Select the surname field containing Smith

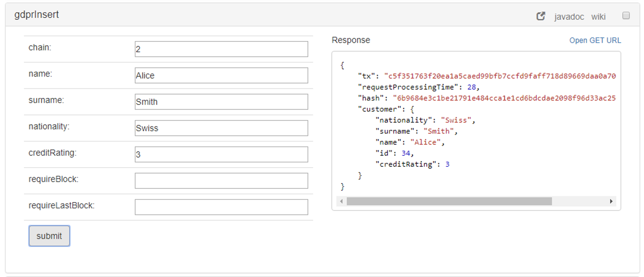click(x=221, y=102)
